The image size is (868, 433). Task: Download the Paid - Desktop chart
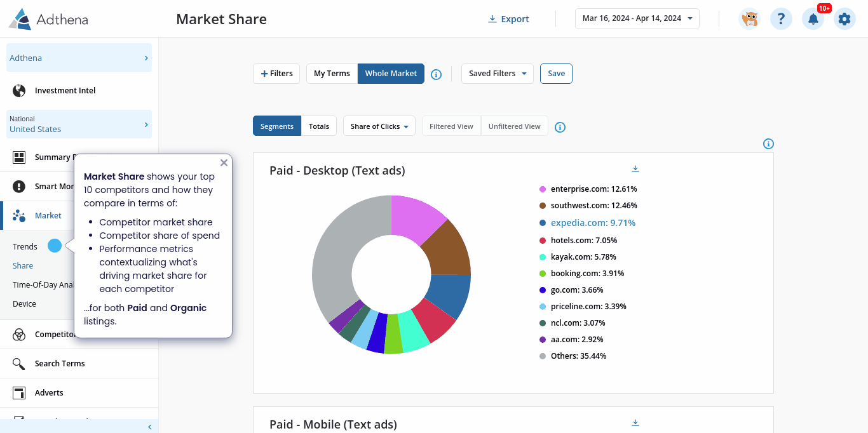(635, 169)
